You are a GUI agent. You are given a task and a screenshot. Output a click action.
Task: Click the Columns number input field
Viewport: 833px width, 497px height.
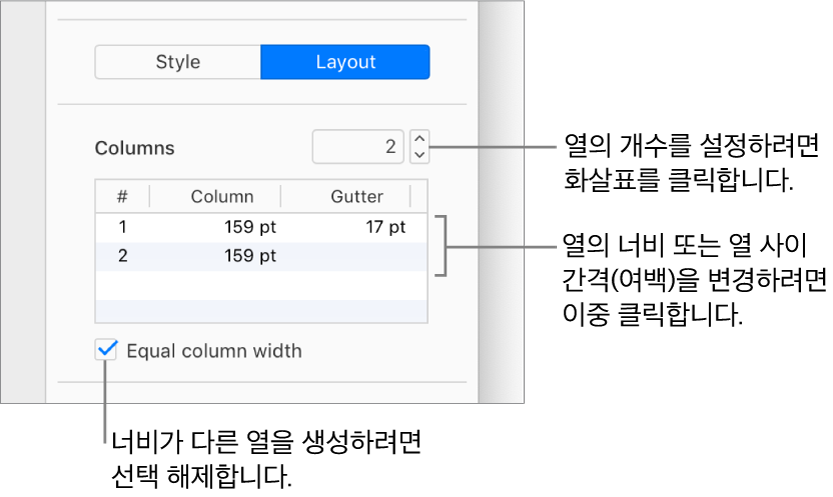pyautogui.click(x=358, y=147)
